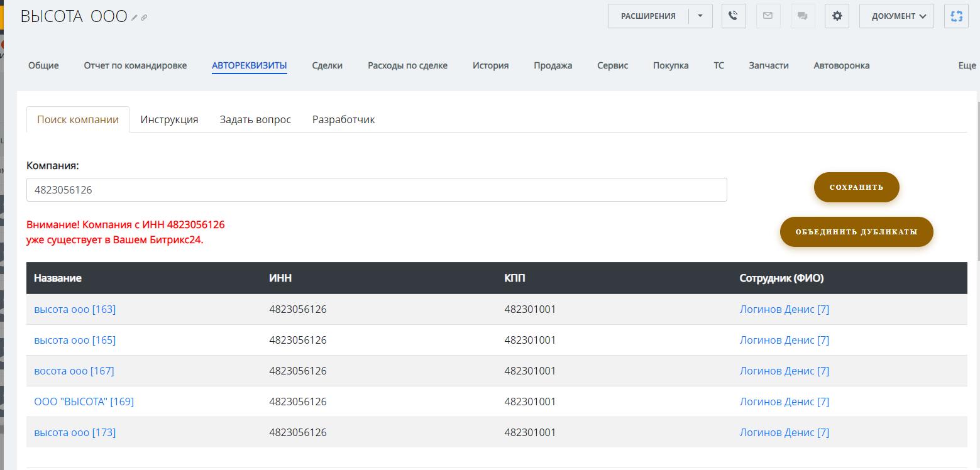Screen dimensions: 980x470
Task: Open the восота ооо [167] link
Action: point(74,371)
